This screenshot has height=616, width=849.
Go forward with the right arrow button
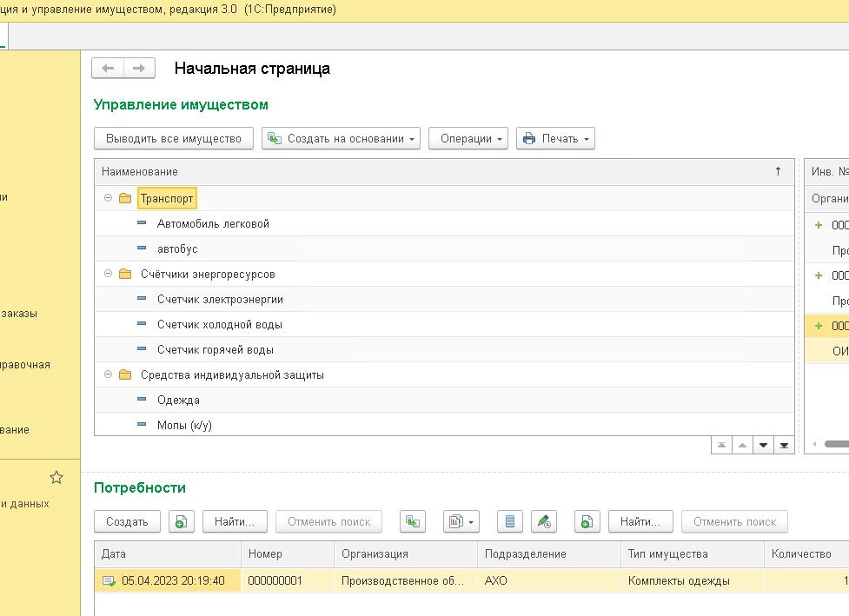click(139, 69)
